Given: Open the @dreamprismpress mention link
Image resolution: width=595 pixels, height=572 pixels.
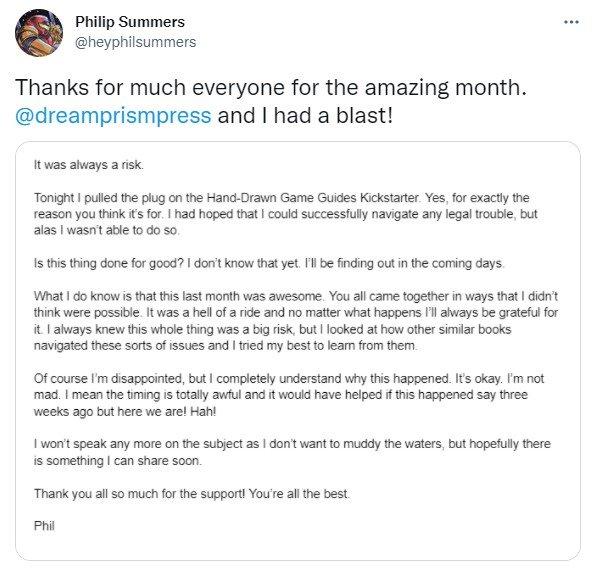Looking at the screenshot, I should pos(113,115).
